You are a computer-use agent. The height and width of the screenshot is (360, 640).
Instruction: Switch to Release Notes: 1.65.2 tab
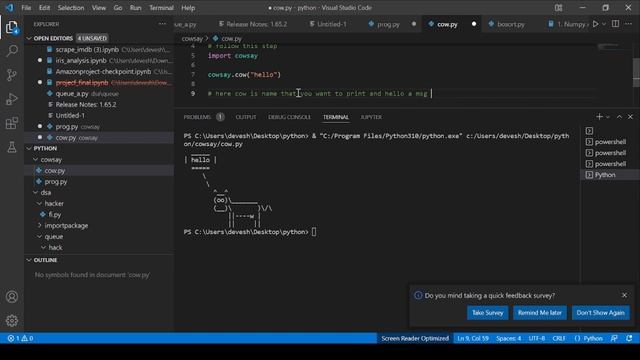256,24
